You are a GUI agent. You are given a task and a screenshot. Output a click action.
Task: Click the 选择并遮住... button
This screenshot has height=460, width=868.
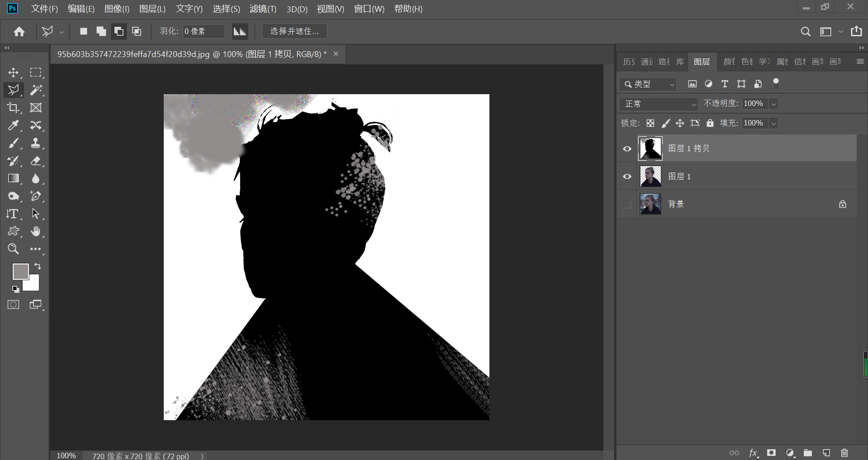[x=294, y=31]
